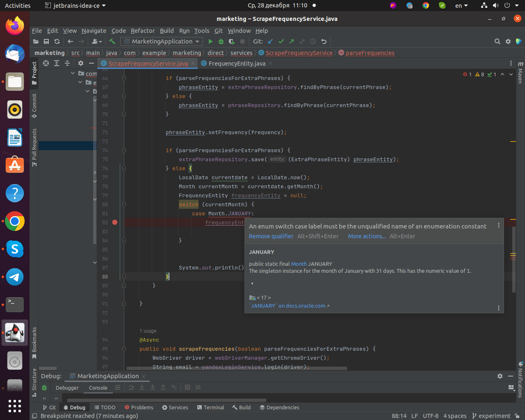Open the Terminal tool window tab
The width and height of the screenshot is (525, 420).
pos(210,407)
